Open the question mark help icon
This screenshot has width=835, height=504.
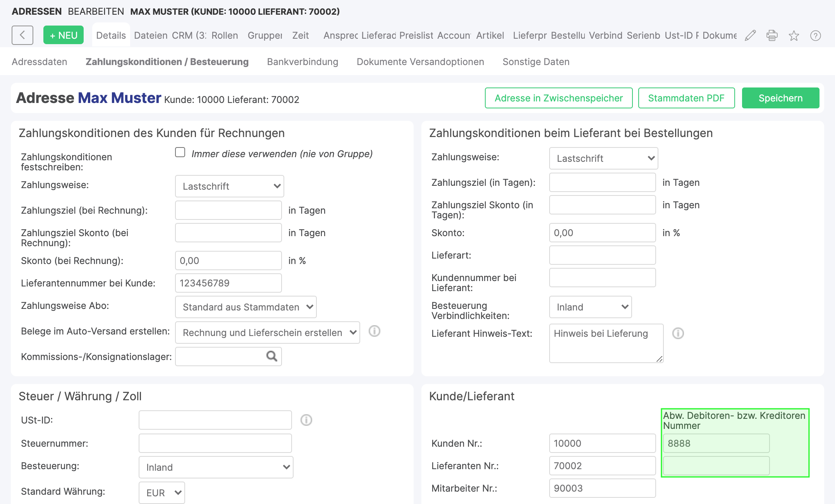coord(815,36)
